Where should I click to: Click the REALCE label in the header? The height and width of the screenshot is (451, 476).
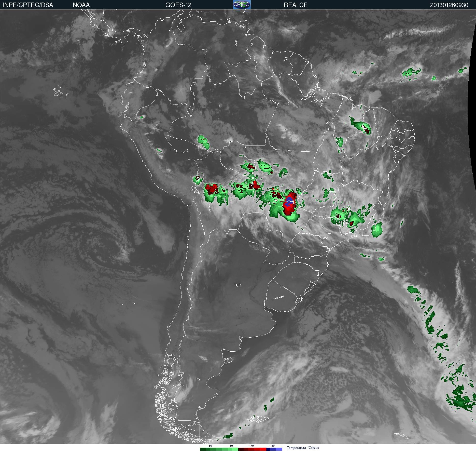tap(296, 5)
